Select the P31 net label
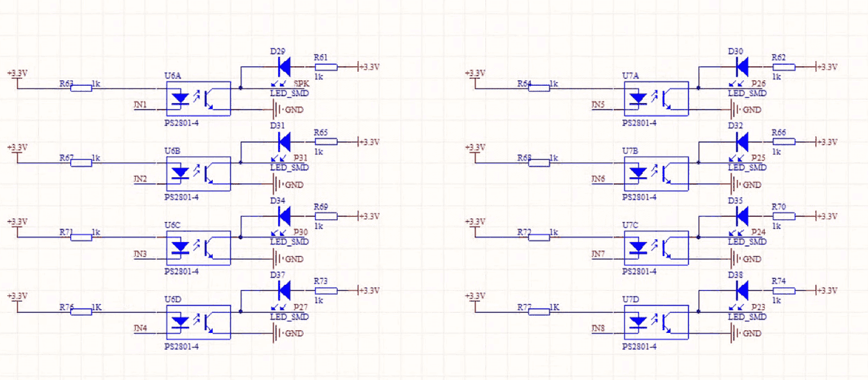 pos(301,159)
